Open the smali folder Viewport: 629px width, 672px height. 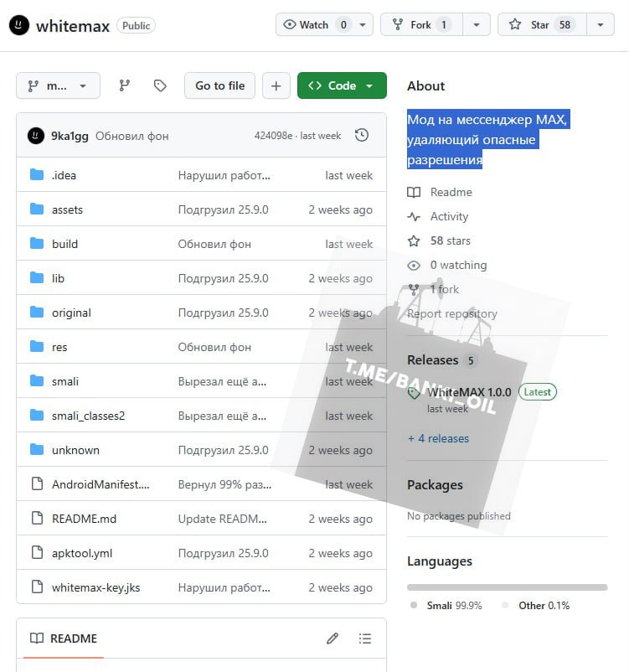(65, 381)
